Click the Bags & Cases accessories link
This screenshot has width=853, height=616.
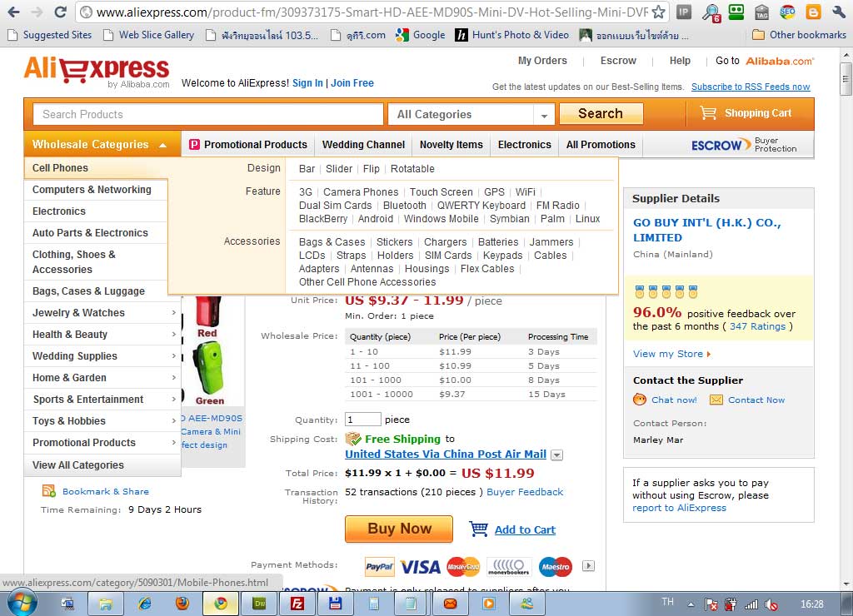click(332, 242)
